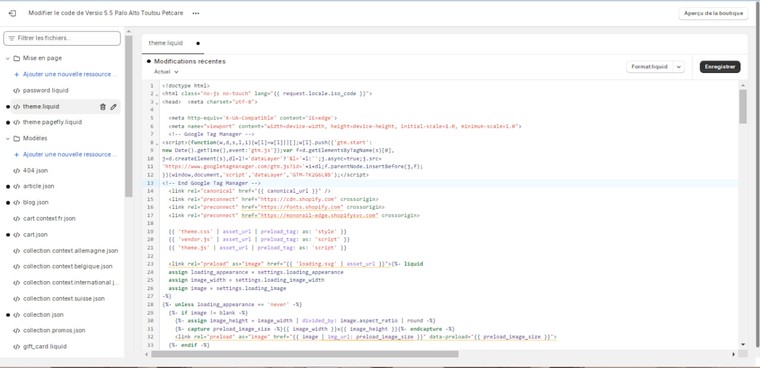Open the Format liquid dropdown arrow
The width and height of the screenshot is (760, 368).
click(x=678, y=67)
